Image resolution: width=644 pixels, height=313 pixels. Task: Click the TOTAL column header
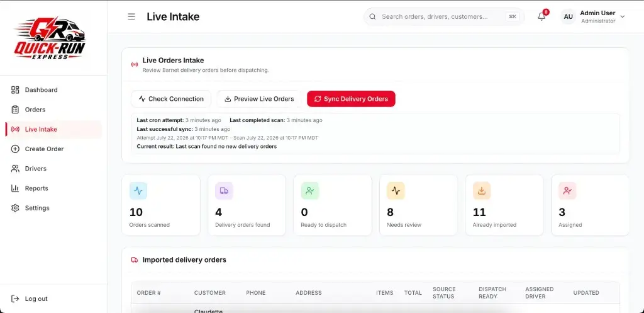pyautogui.click(x=413, y=293)
